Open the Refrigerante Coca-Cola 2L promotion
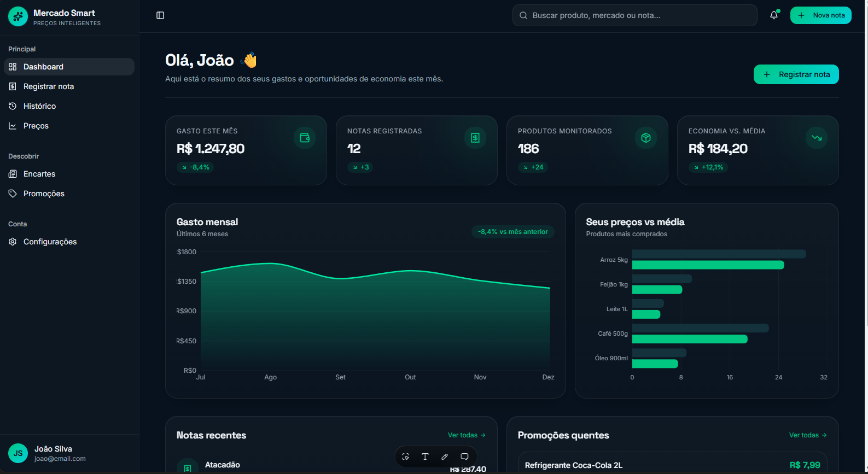 coord(672,463)
